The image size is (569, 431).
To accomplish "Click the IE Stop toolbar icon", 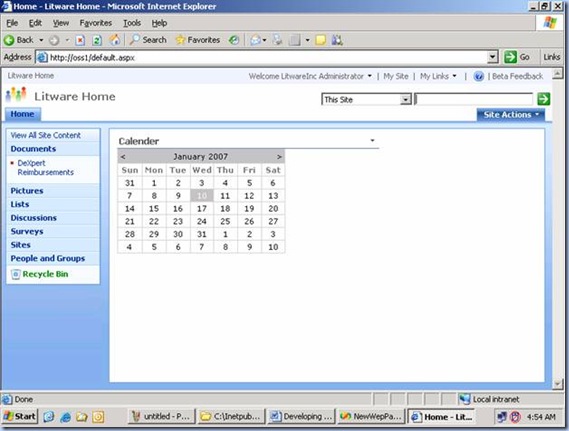I will coord(80,40).
